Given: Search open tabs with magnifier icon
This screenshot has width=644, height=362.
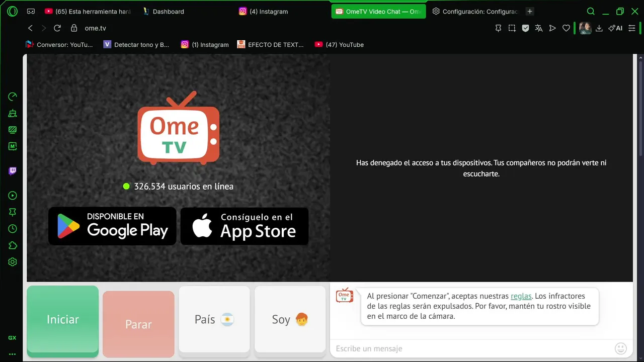Looking at the screenshot, I should tap(591, 11).
